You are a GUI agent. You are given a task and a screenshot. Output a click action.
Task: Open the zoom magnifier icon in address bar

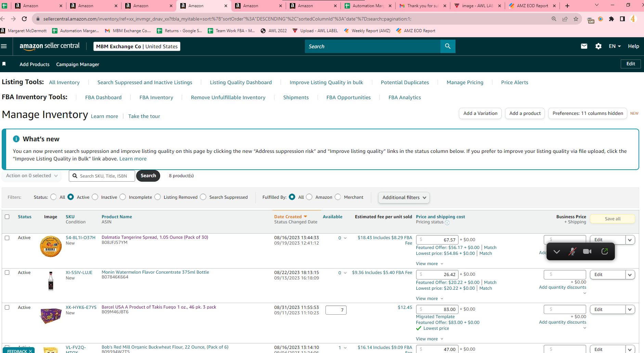coord(554,19)
